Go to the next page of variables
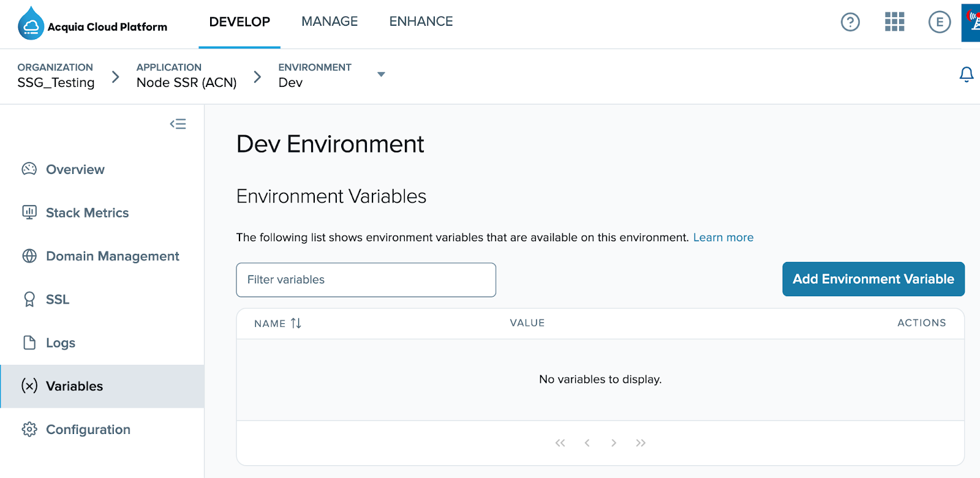 click(614, 443)
